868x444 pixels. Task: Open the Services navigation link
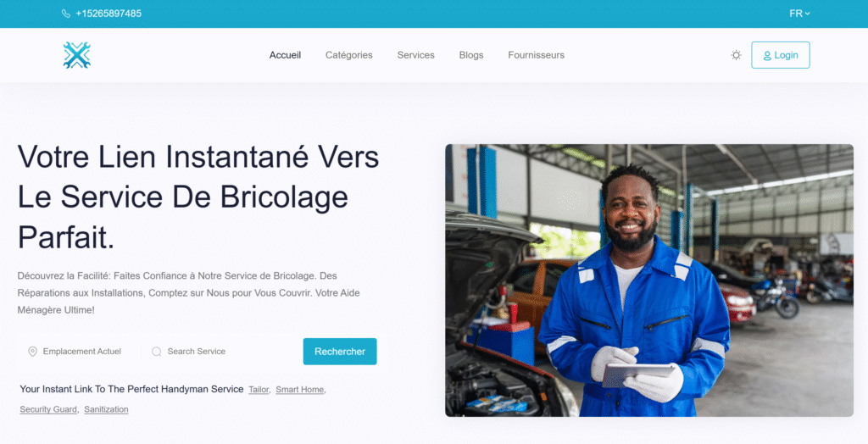[x=415, y=55]
